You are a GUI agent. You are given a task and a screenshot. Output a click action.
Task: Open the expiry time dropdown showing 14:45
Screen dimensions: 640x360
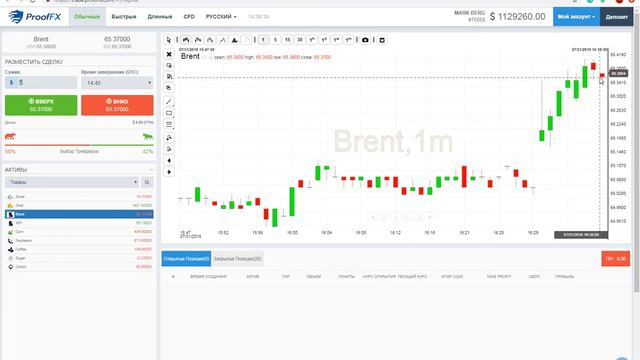[x=117, y=83]
